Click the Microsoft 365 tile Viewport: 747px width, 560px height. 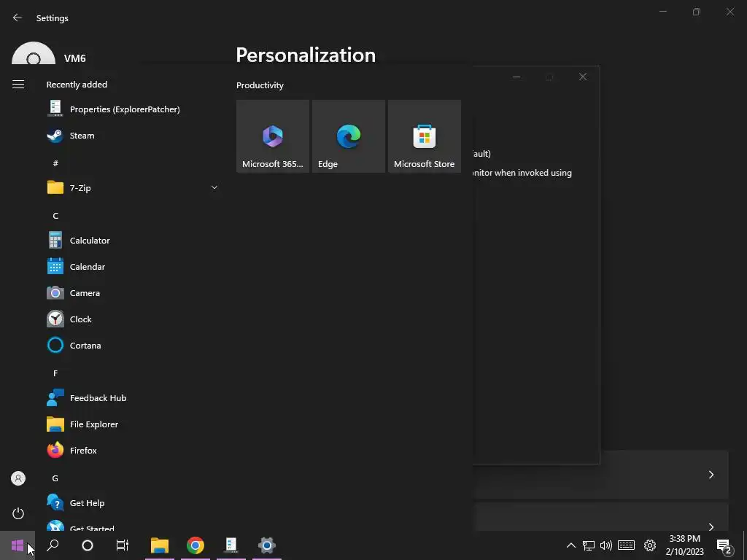click(273, 136)
